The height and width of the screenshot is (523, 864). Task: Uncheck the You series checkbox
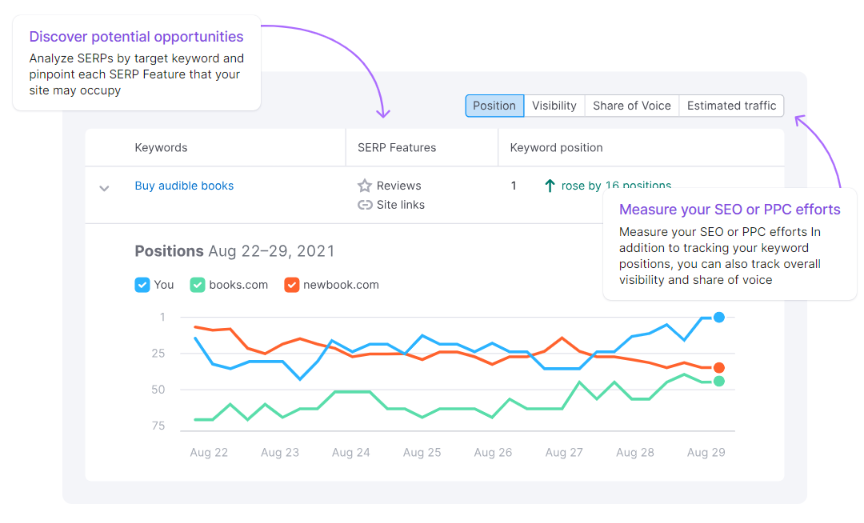point(142,285)
